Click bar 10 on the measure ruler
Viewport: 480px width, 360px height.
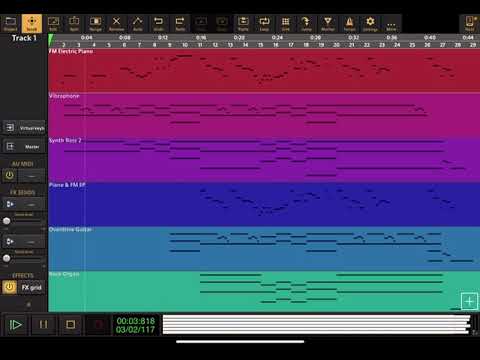pyautogui.click(x=185, y=45)
